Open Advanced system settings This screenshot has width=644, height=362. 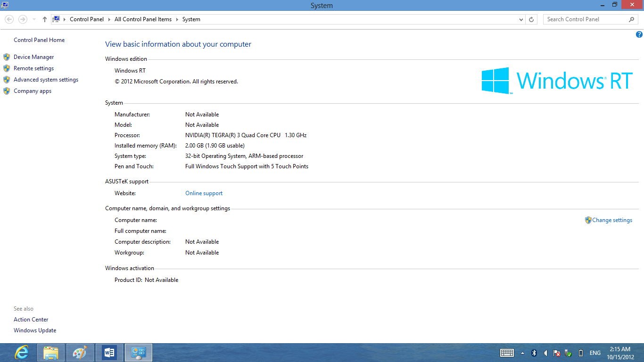coord(46,80)
